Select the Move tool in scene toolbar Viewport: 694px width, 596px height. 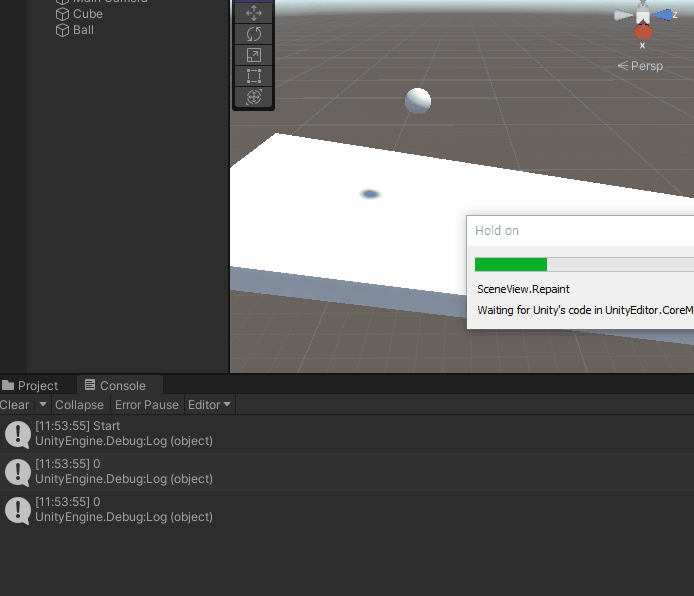click(254, 13)
